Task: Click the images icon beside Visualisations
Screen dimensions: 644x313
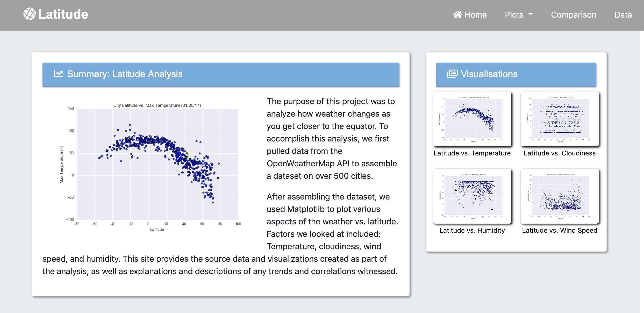Action: tap(452, 74)
